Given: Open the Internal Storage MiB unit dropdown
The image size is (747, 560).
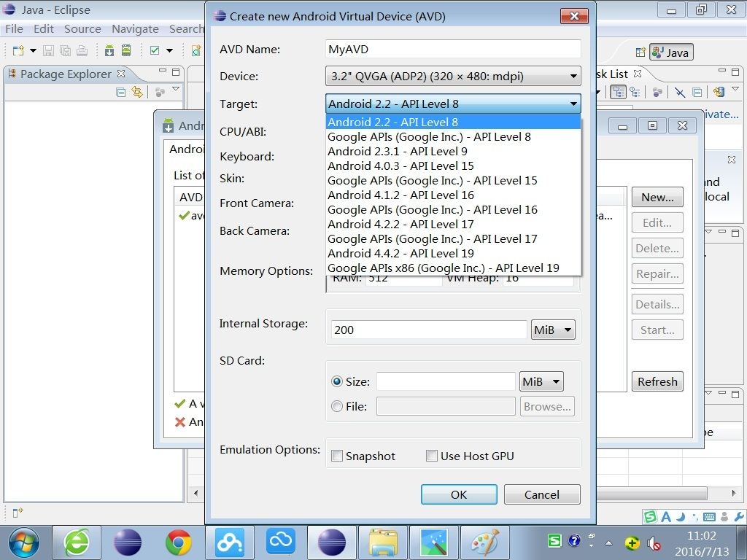Looking at the screenshot, I should click(x=553, y=330).
